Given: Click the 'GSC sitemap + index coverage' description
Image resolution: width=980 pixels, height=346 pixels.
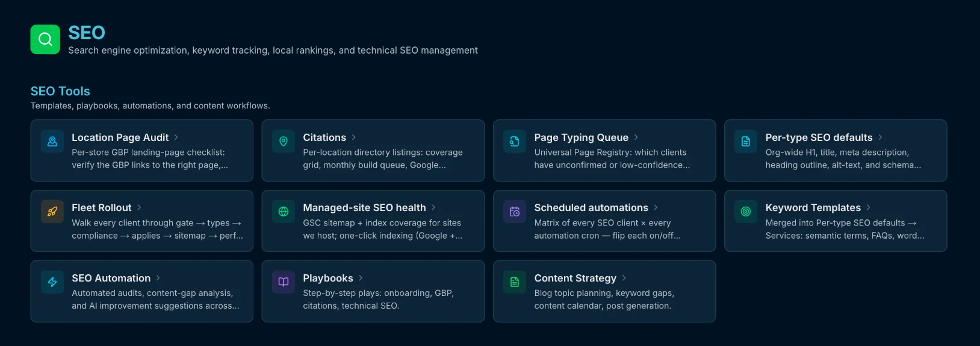Looking at the screenshot, I should [x=382, y=229].
